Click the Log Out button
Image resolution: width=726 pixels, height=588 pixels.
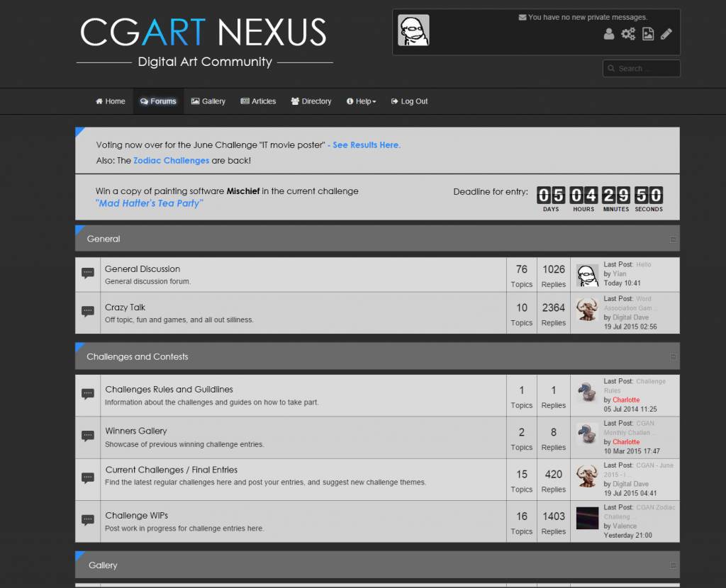(x=409, y=101)
